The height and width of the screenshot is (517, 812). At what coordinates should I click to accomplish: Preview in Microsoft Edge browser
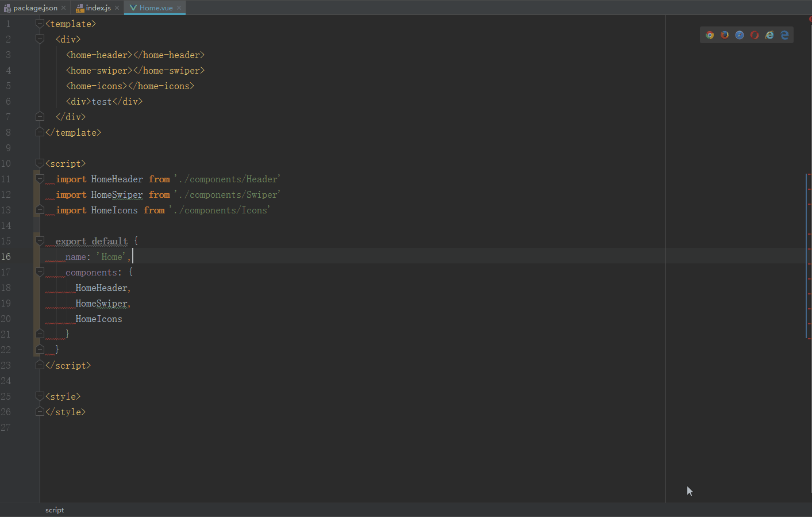click(x=784, y=35)
